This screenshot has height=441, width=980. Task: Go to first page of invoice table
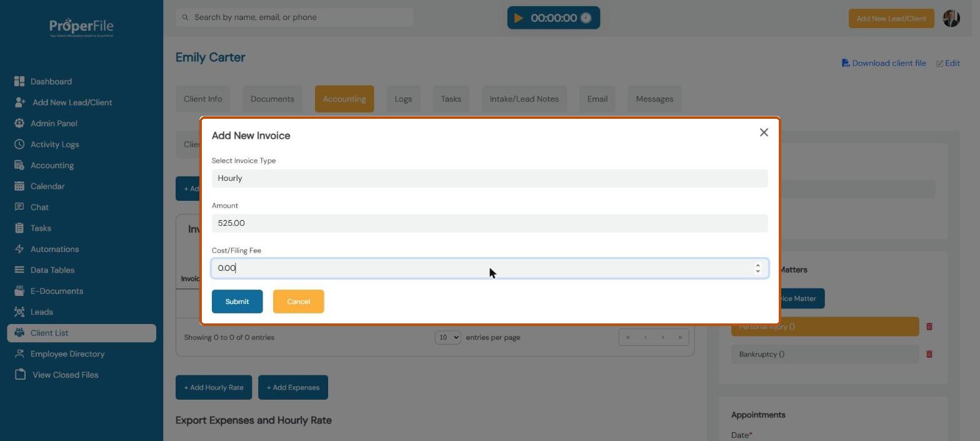tap(628, 337)
